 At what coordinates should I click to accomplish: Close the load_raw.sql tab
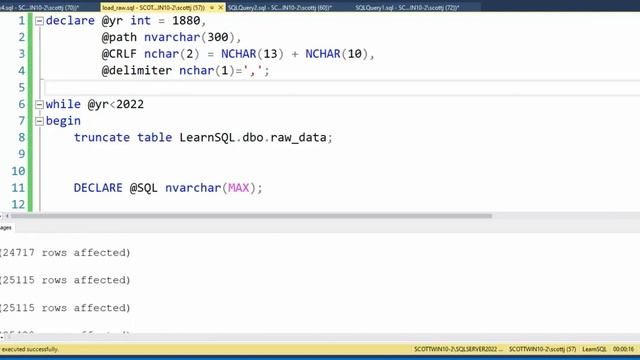[x=220, y=7]
